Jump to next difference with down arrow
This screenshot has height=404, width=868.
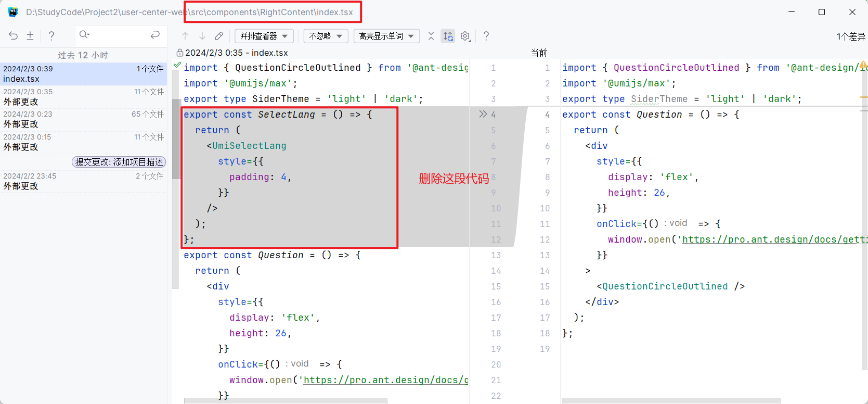[x=202, y=36]
